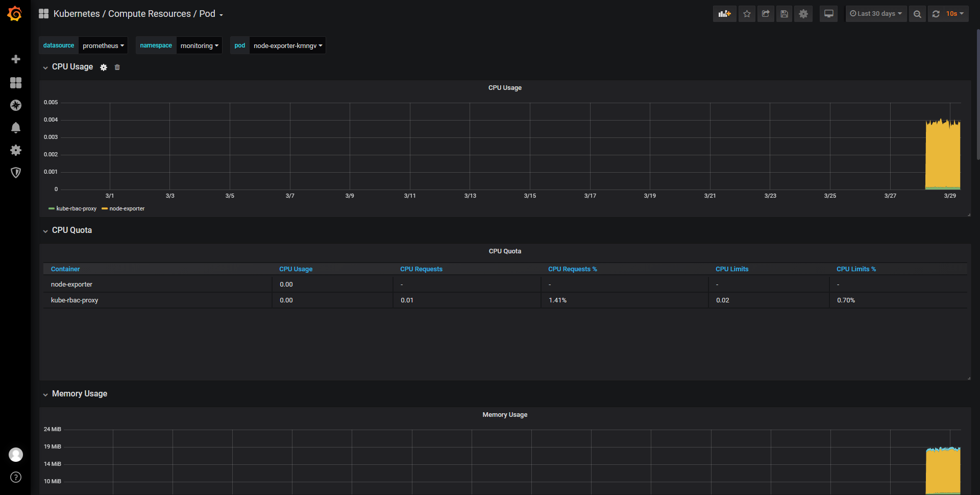
Task: Click the yellow memory usage area in graph
Action: 943,472
